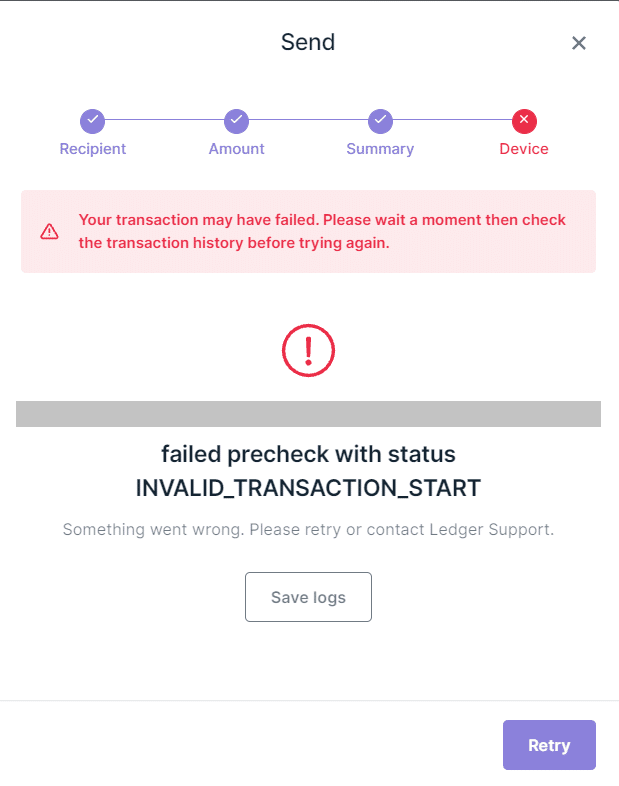
Task: Click the red Device step error icon
Action: 524,121
